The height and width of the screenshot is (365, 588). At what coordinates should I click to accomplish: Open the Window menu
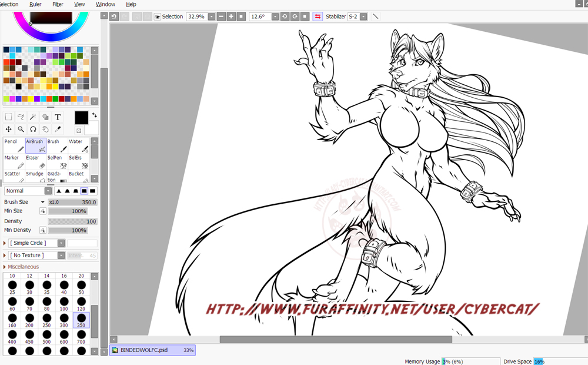click(x=105, y=4)
